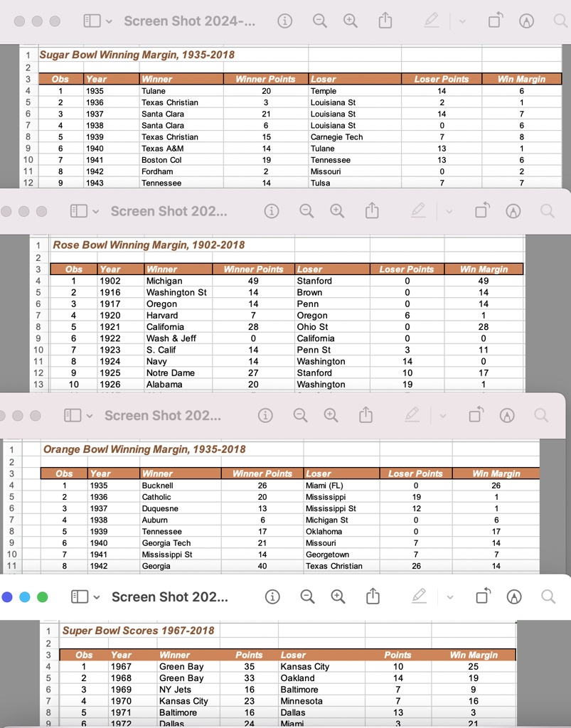Show markup toolbar in Rose Bowl window

tap(513, 211)
